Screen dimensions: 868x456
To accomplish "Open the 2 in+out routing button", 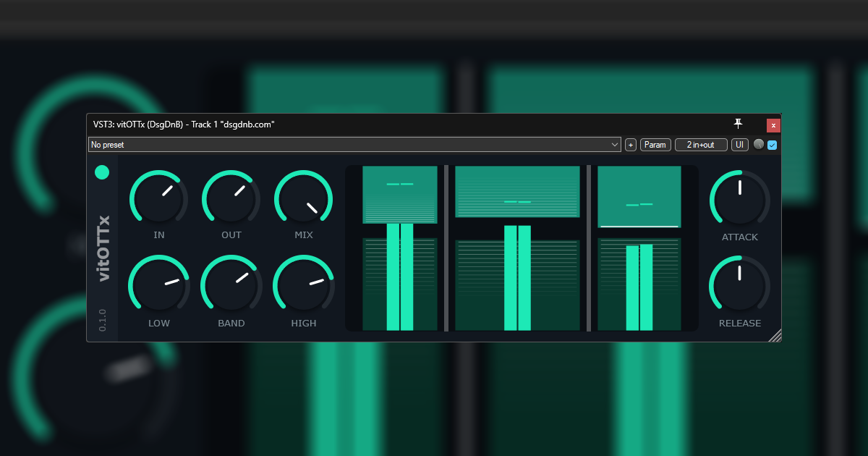I will [701, 145].
